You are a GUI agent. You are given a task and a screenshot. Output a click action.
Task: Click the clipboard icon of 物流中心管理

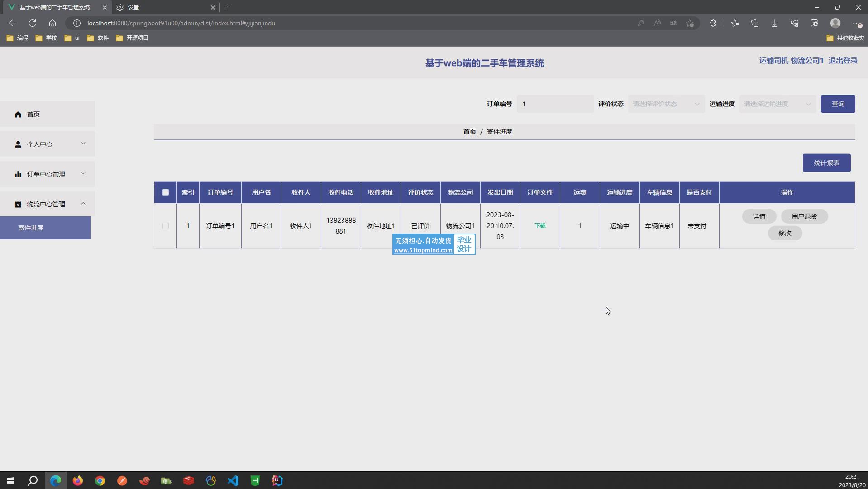pyautogui.click(x=18, y=204)
